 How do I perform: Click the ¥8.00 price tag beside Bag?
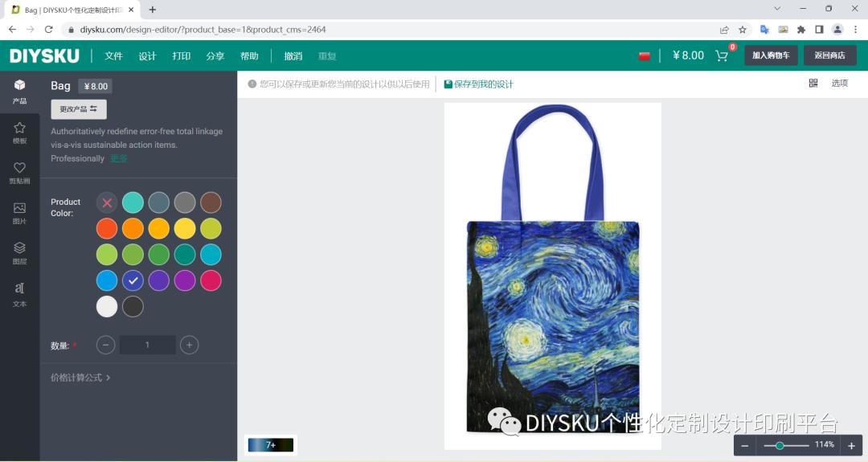pos(95,86)
